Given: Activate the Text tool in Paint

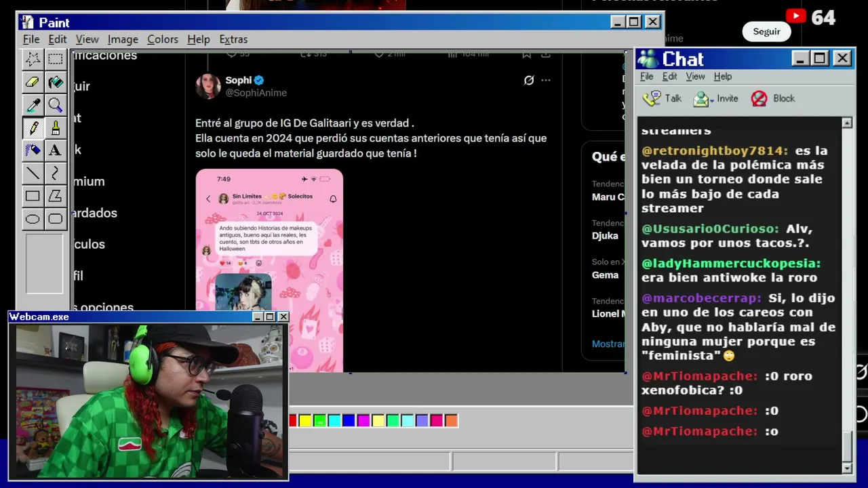Looking at the screenshot, I should tap(55, 150).
